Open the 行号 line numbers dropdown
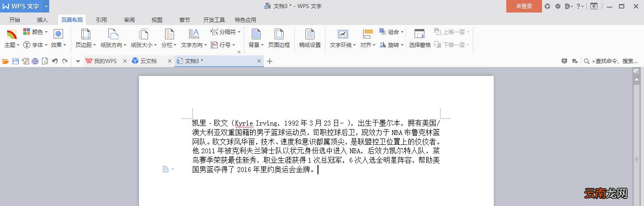The image size is (644, 206). (222, 45)
